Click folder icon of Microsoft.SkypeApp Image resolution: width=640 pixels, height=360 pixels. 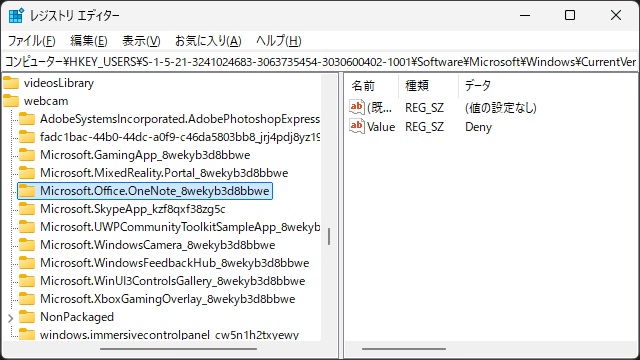point(27,209)
